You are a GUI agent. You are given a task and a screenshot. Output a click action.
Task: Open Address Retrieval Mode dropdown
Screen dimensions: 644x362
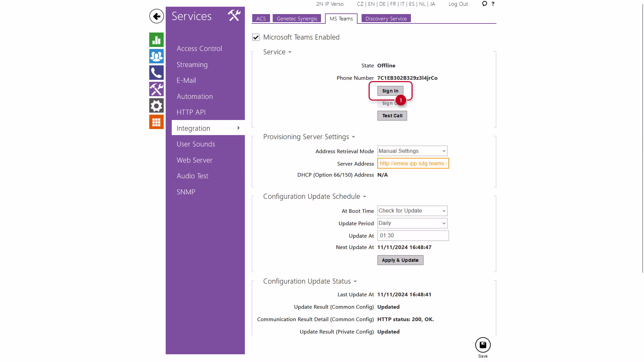point(412,151)
